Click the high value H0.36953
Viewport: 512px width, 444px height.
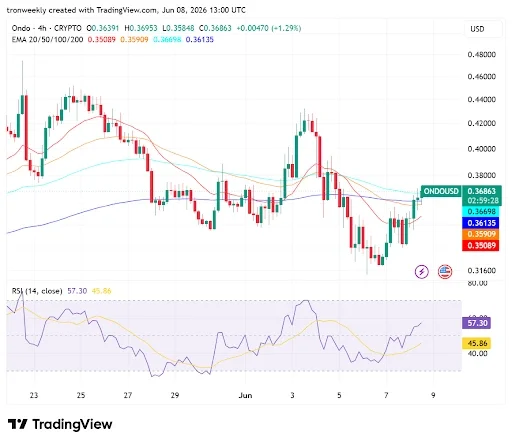coord(141,28)
